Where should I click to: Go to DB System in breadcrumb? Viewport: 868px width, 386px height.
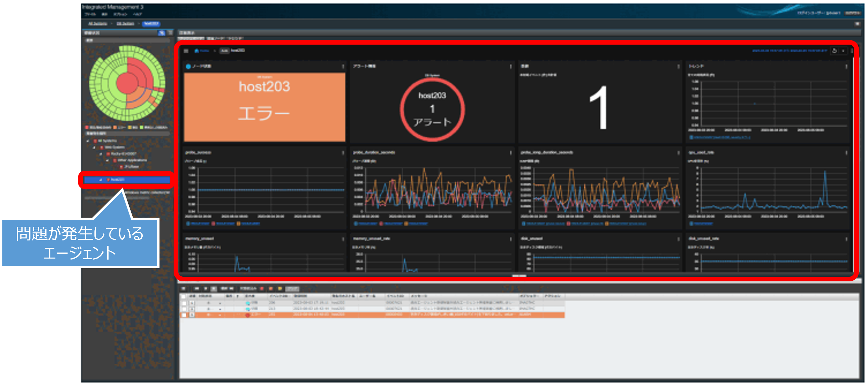pos(125,23)
